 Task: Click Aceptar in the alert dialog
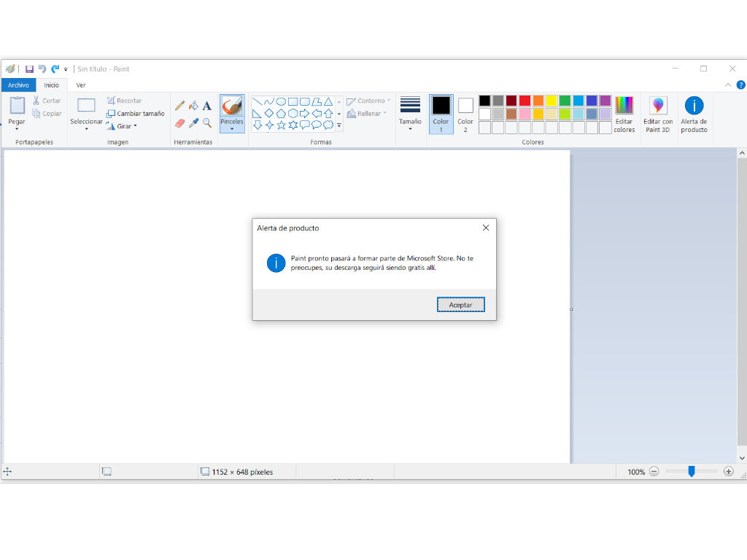(460, 305)
